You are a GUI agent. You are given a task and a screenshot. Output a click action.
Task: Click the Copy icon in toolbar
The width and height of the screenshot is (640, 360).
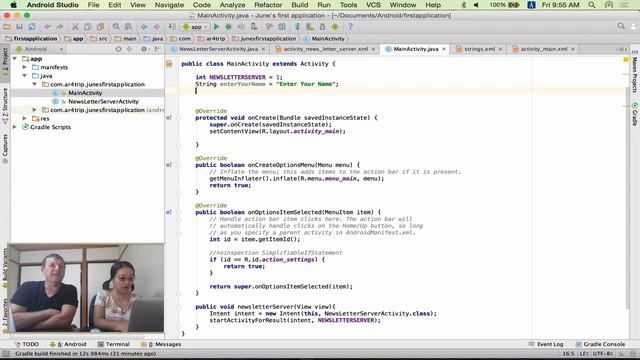tap(87, 27)
